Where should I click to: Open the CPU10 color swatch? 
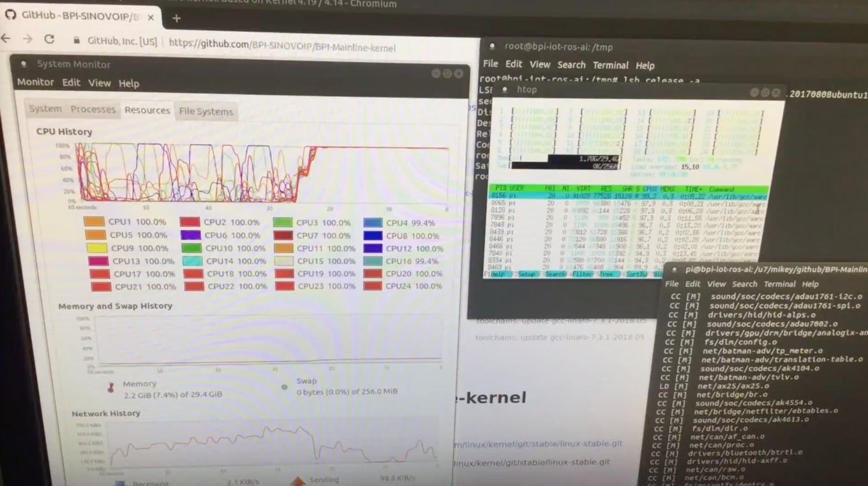(191, 248)
